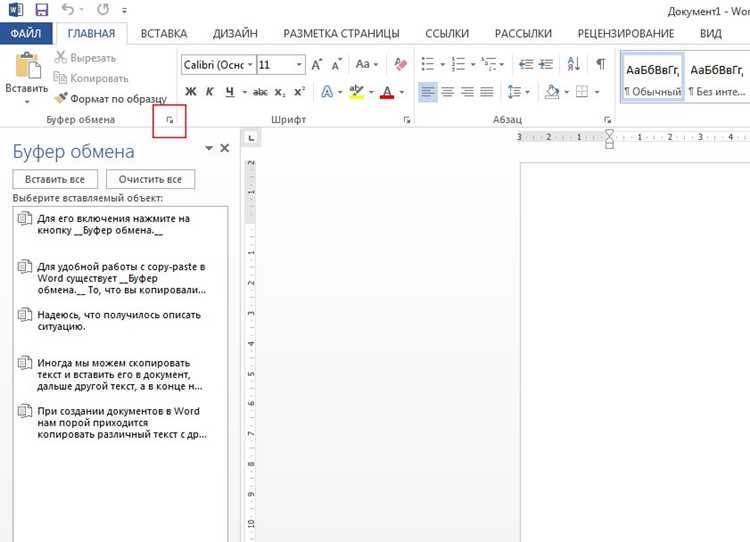
Task: Paste clip 'Для его включения нажмите на кнопку'
Action: click(121, 225)
